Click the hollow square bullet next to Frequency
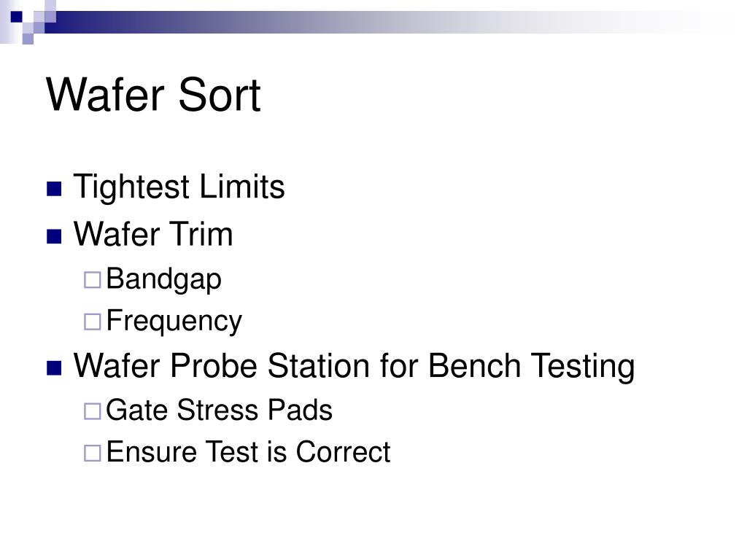Viewport: 747px width, 560px height. (x=93, y=322)
